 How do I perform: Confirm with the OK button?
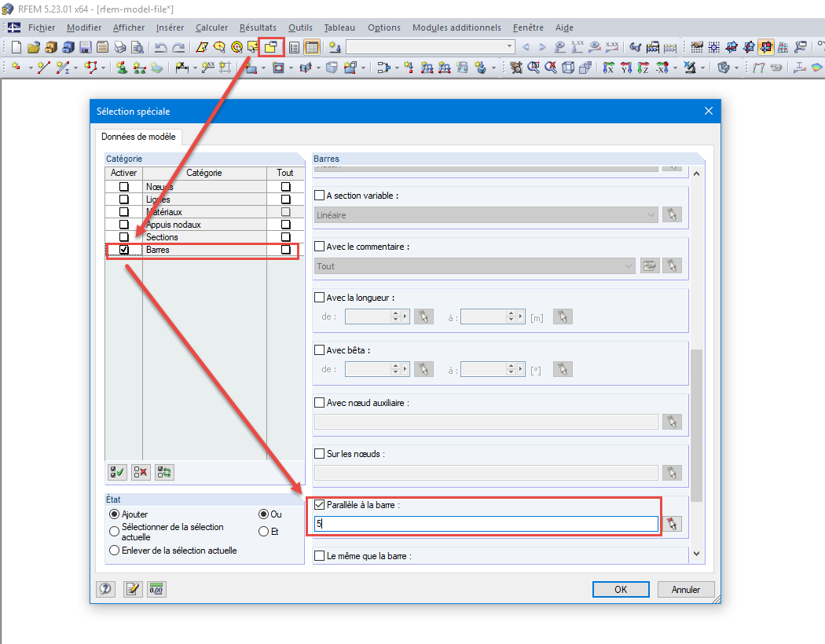pyautogui.click(x=621, y=589)
